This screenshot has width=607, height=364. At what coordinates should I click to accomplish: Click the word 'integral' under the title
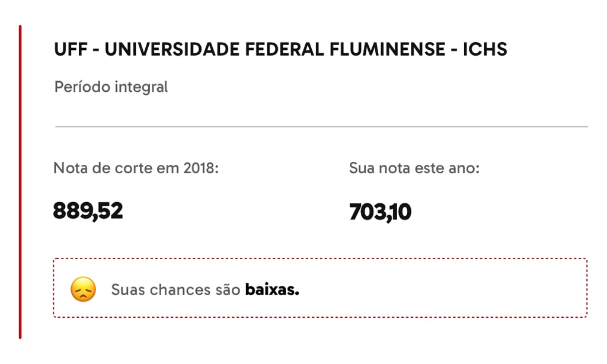point(141,88)
